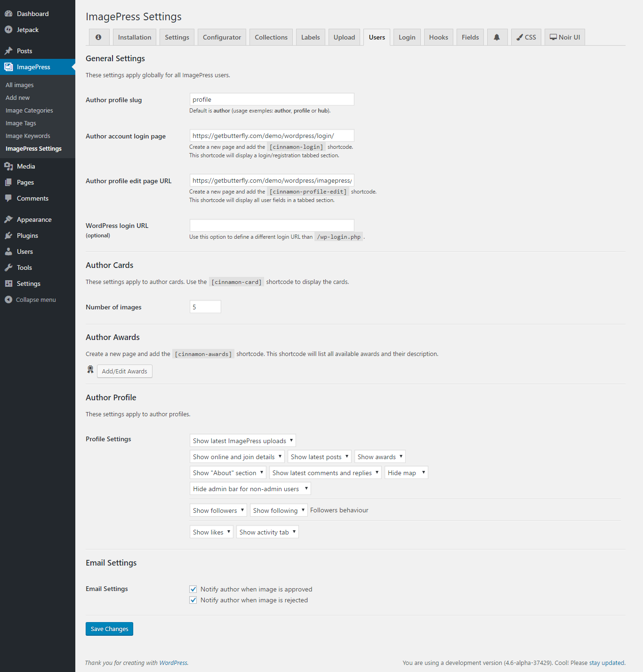Viewport: 643px width, 672px height.
Task: Click the Save Changes button
Action: click(109, 629)
